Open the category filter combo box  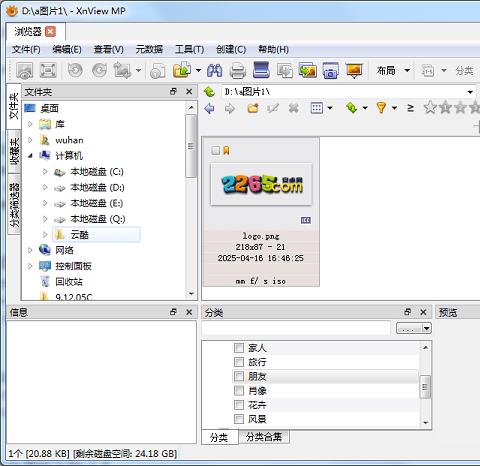tap(414, 328)
